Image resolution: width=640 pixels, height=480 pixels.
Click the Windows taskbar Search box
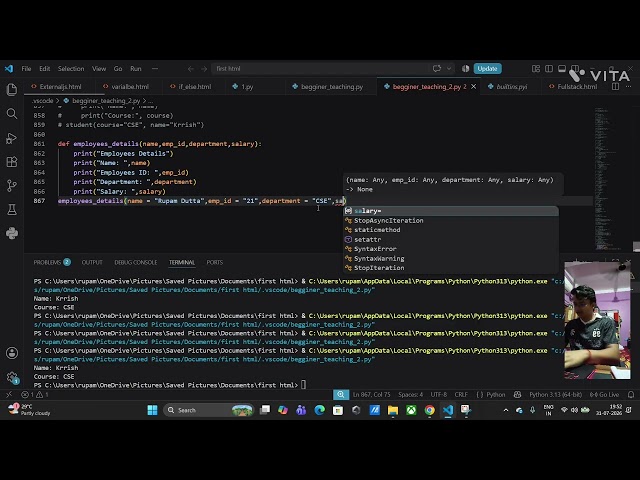click(209, 410)
